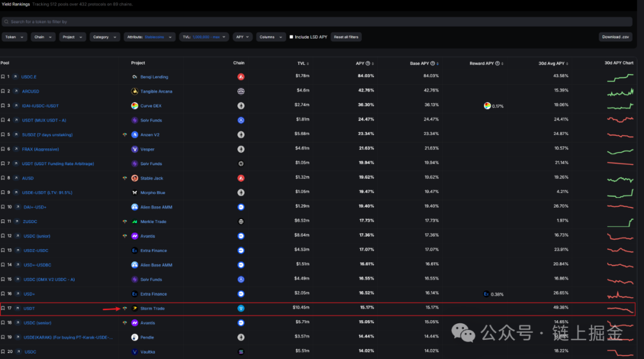Open the Chain filter dropdown
Viewport: 644px width, 359px height.
(x=43, y=37)
